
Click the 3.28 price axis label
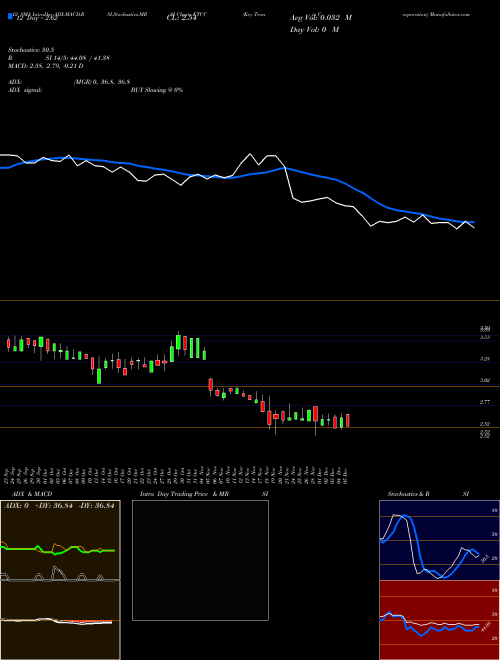[x=485, y=359]
